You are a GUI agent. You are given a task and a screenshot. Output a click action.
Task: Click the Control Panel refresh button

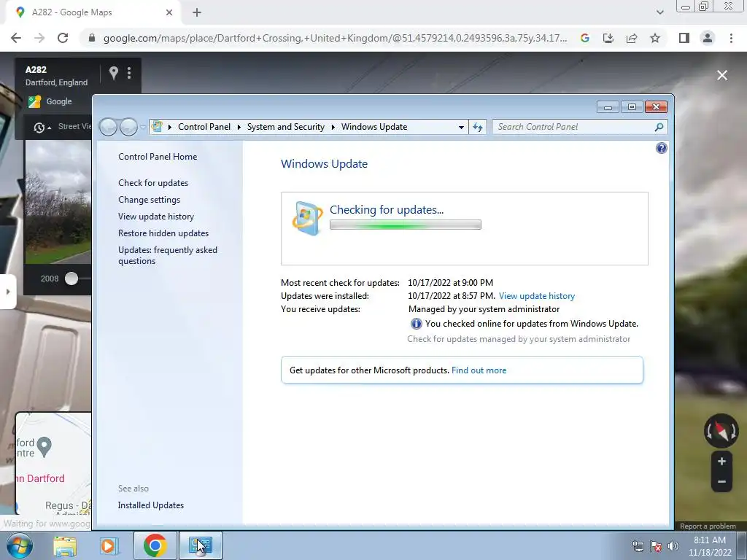coord(478,127)
